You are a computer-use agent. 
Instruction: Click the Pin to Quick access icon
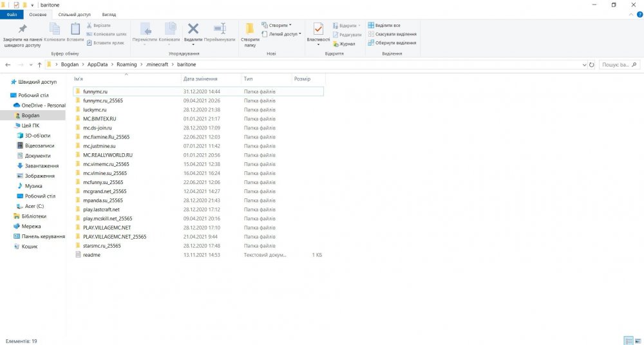pyautogui.click(x=22, y=29)
